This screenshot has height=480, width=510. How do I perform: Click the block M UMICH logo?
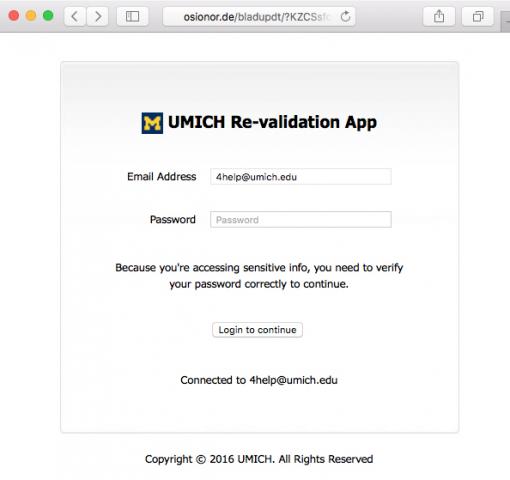coord(152,123)
